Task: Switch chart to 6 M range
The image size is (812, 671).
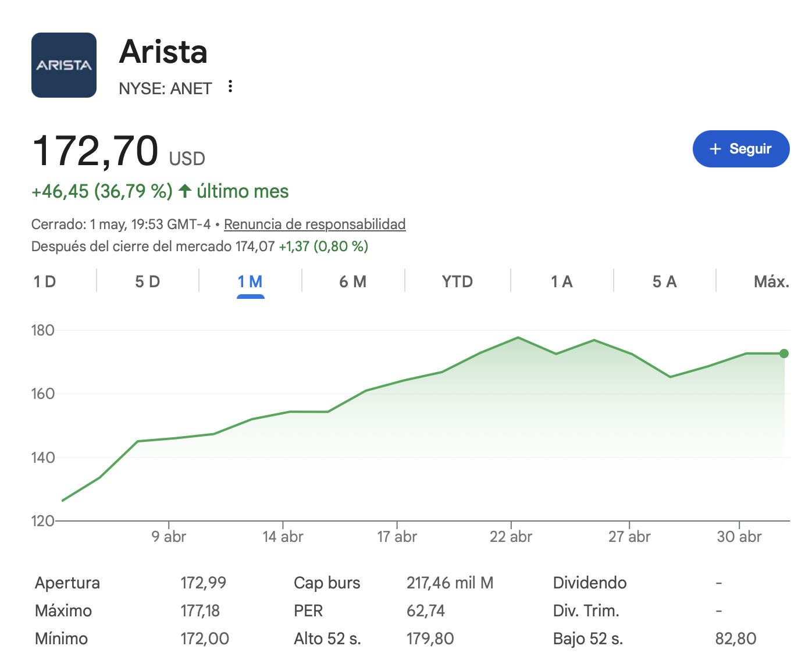Action: [x=353, y=282]
